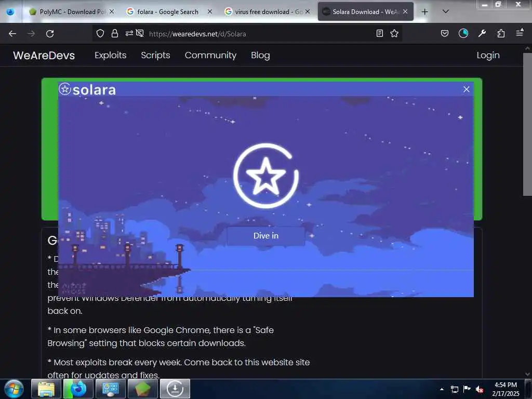Show hidden tray icons arrow
This screenshot has height=399, width=532.
point(442,389)
